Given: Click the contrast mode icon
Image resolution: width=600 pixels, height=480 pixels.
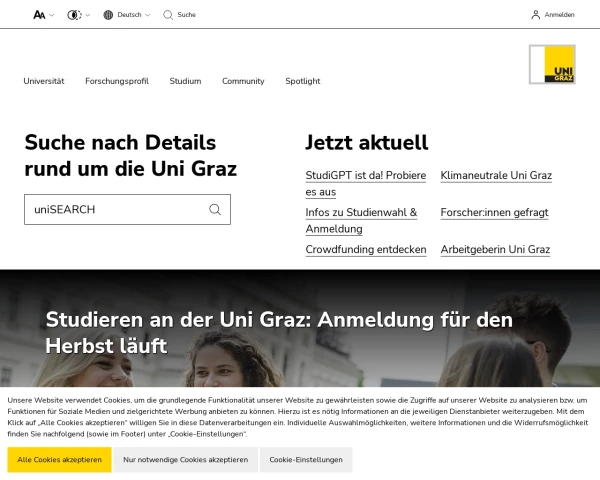Looking at the screenshot, I should (74, 15).
